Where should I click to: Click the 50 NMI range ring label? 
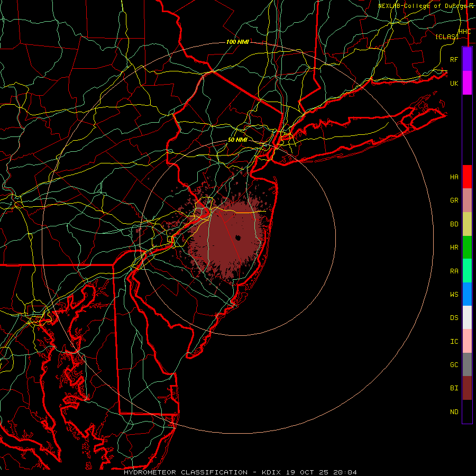tap(237, 140)
